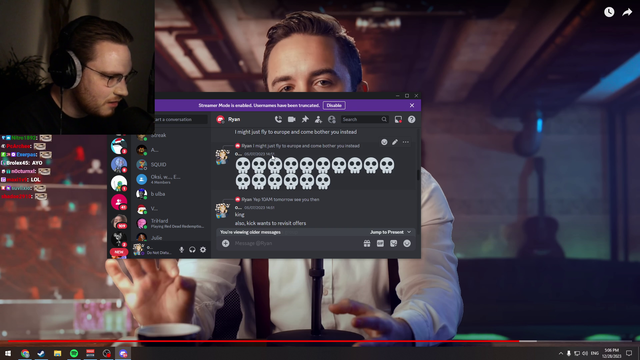Viewport: 640px width, 360px height.
Task: Open the pink server with 41 badge
Action: click(x=119, y=202)
